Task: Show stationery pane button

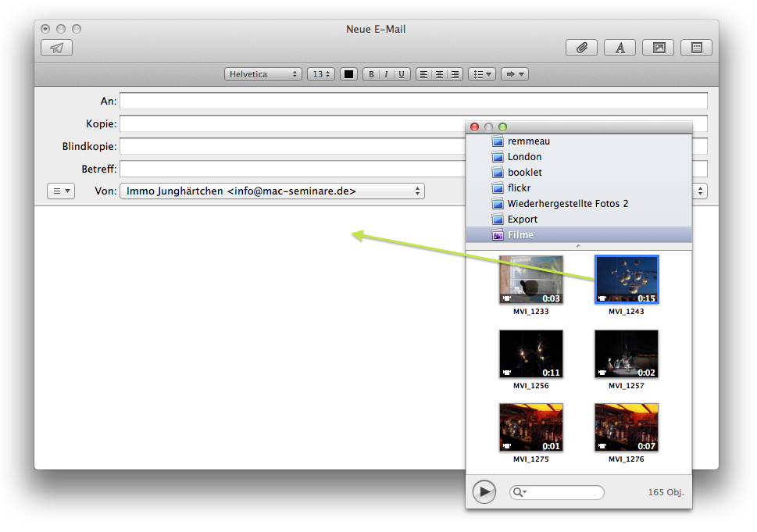Action: click(x=696, y=48)
